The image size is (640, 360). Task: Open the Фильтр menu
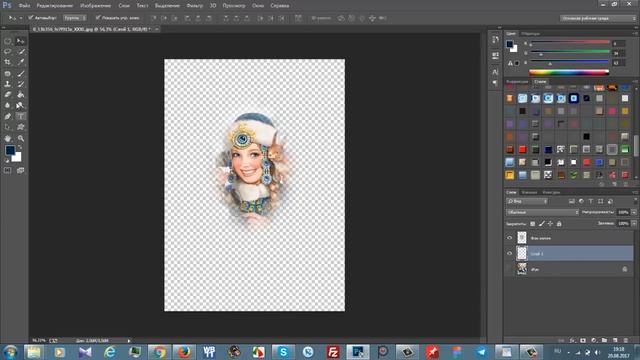pos(195,6)
